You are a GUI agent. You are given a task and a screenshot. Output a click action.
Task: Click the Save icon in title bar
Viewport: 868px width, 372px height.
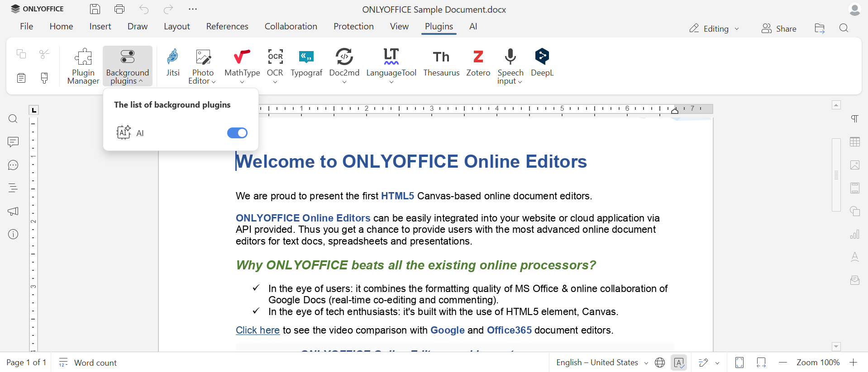[95, 9]
